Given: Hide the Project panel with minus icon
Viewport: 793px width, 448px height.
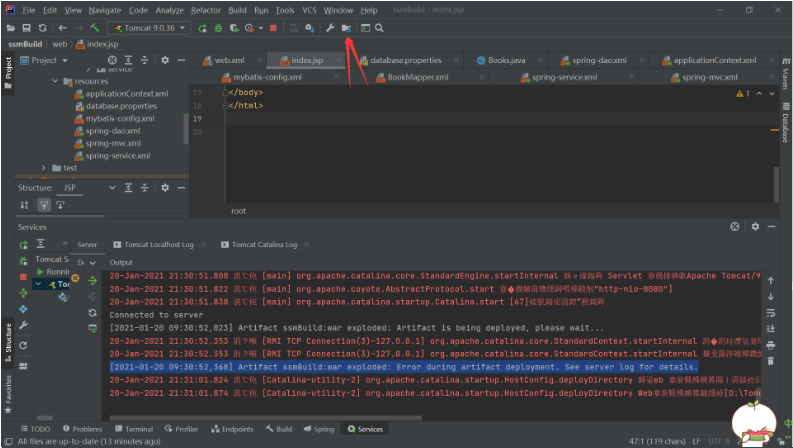Looking at the screenshot, I should point(181,60).
